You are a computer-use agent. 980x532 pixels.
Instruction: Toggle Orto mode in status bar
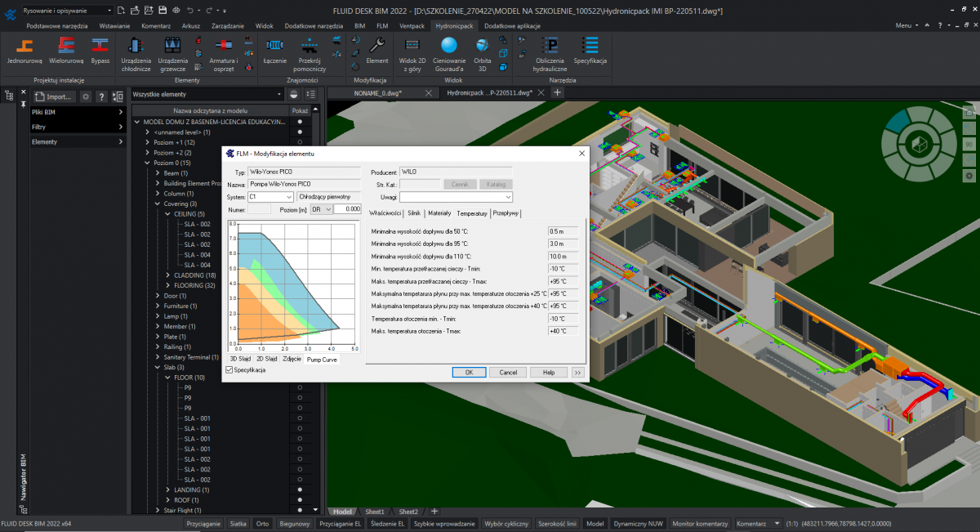tap(262, 523)
